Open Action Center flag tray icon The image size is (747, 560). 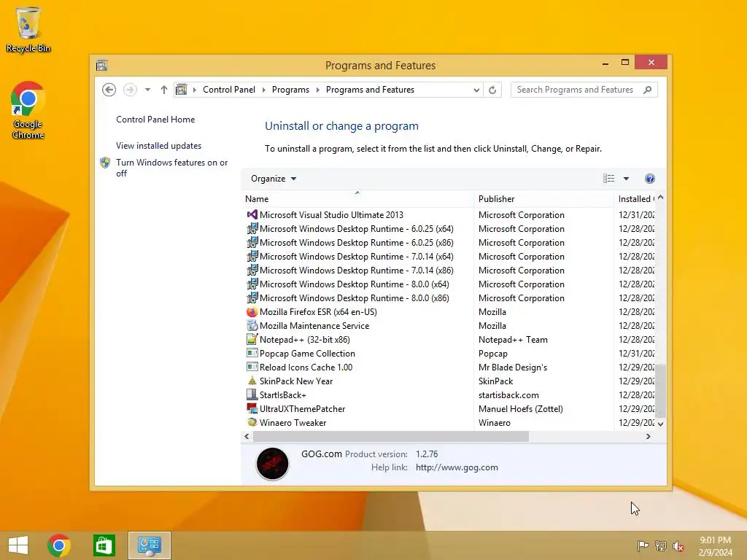click(x=643, y=545)
